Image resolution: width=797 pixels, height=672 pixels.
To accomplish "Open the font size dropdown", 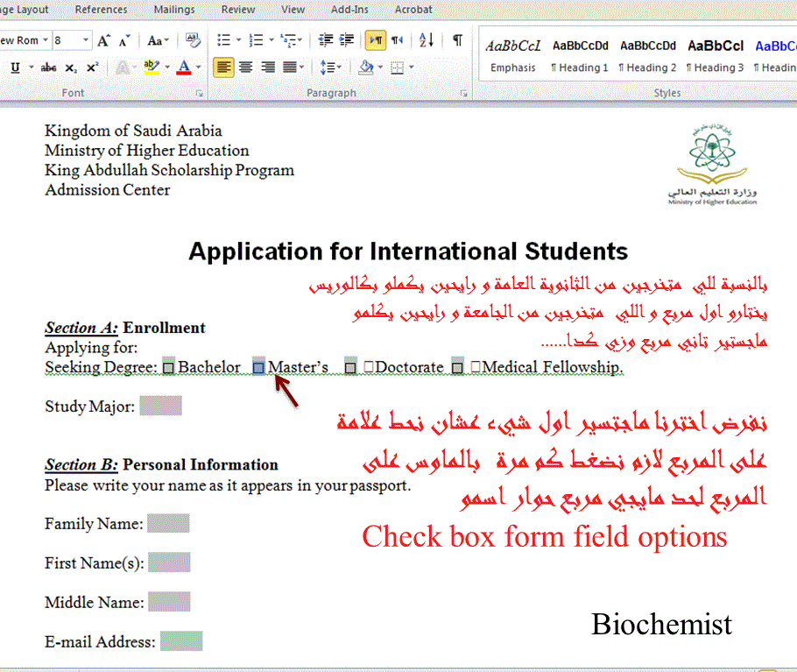I will [86, 40].
